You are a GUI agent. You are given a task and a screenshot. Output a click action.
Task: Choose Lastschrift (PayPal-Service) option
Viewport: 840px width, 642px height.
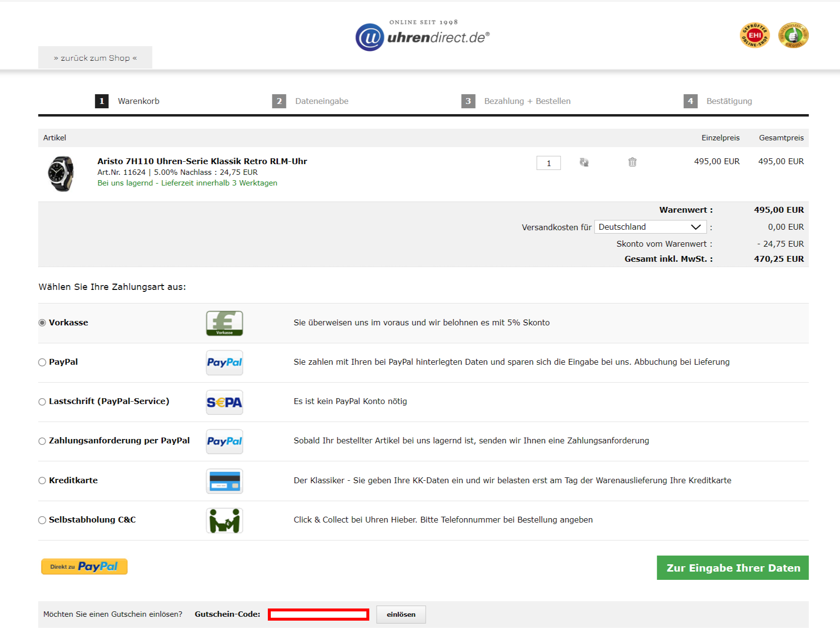coord(42,402)
